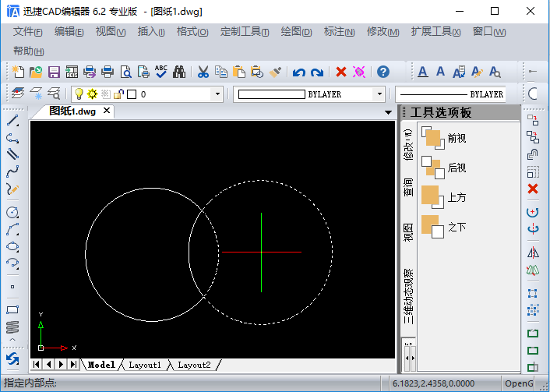This screenshot has width=550, height=392.
Task: Select the freehand sketch pencil tool
Action: 12,189
